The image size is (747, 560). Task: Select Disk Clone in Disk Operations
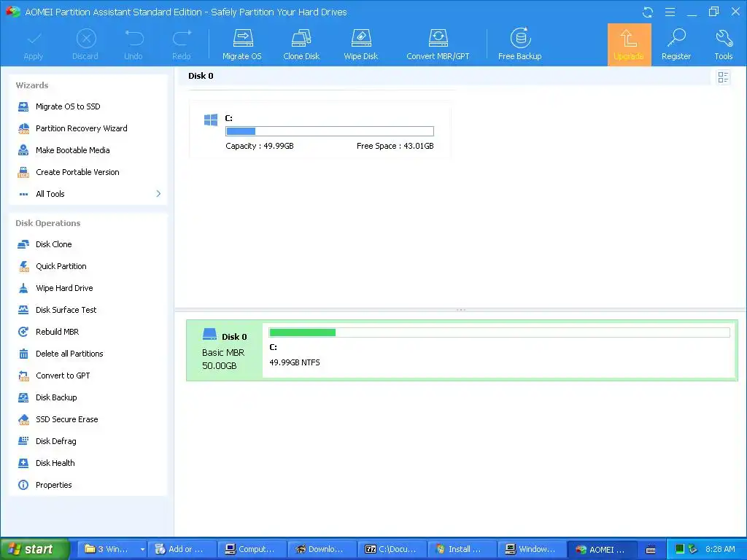53,244
